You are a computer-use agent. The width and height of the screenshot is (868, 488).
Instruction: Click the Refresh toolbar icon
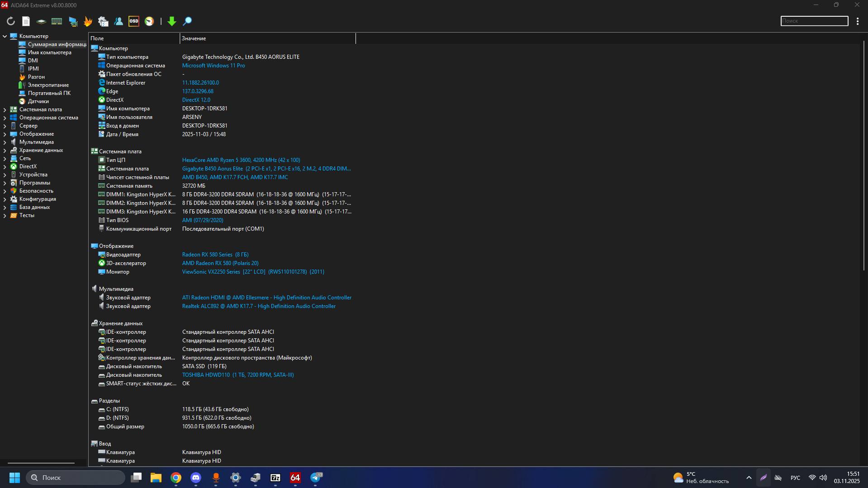pyautogui.click(x=11, y=21)
